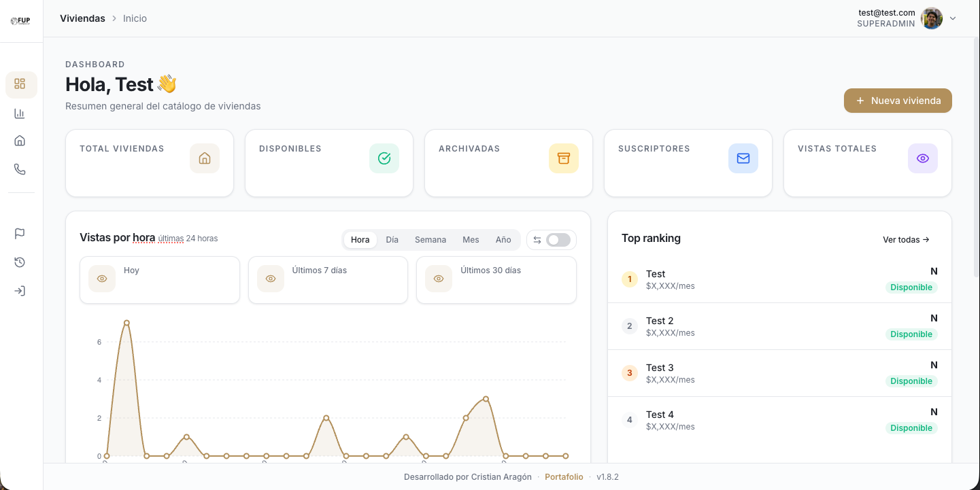This screenshot has height=490, width=980.
Task: Open Ver todas link in Top ranking
Action: pos(906,240)
